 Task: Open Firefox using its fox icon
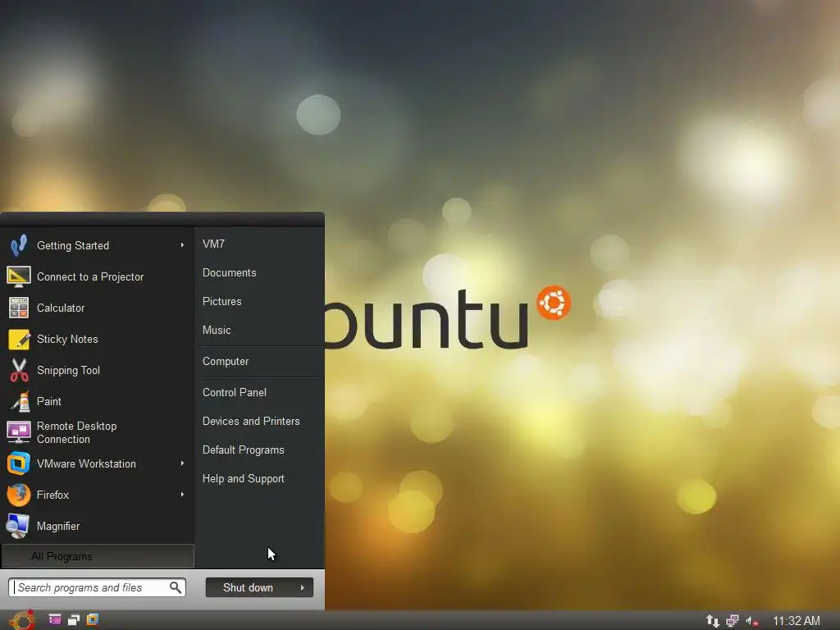coord(19,495)
